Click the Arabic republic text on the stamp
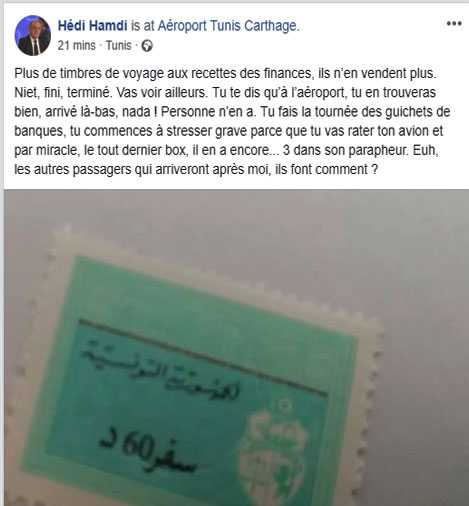 tap(160, 369)
